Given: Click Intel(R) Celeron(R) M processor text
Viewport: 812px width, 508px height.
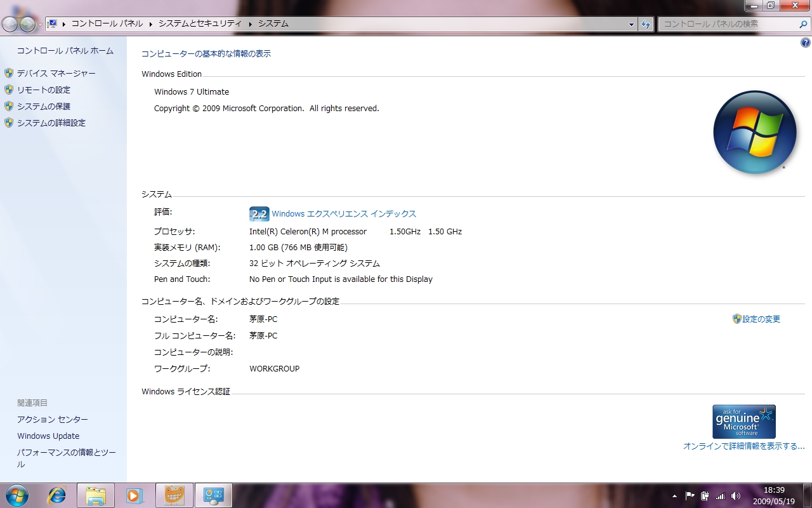Looking at the screenshot, I should coord(308,232).
